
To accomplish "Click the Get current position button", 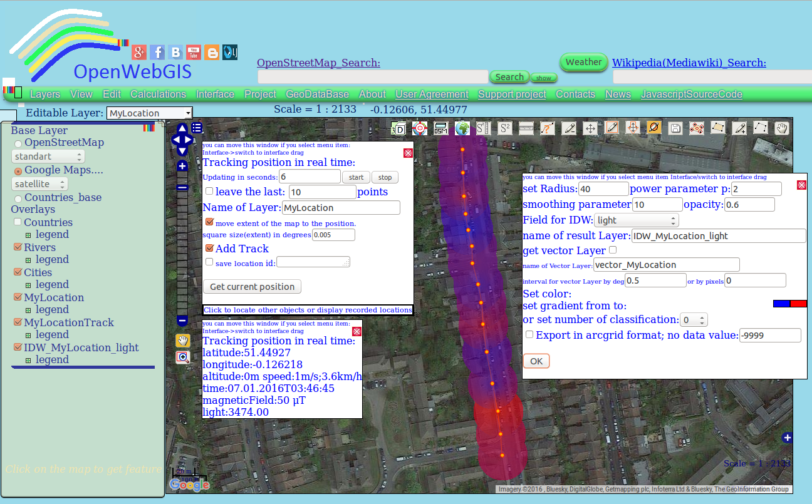I will tap(252, 287).
